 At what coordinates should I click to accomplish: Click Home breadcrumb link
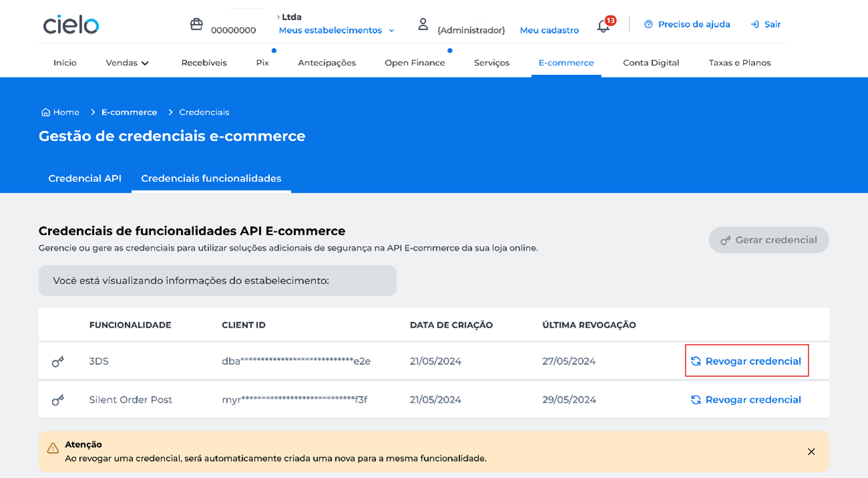[x=66, y=112]
